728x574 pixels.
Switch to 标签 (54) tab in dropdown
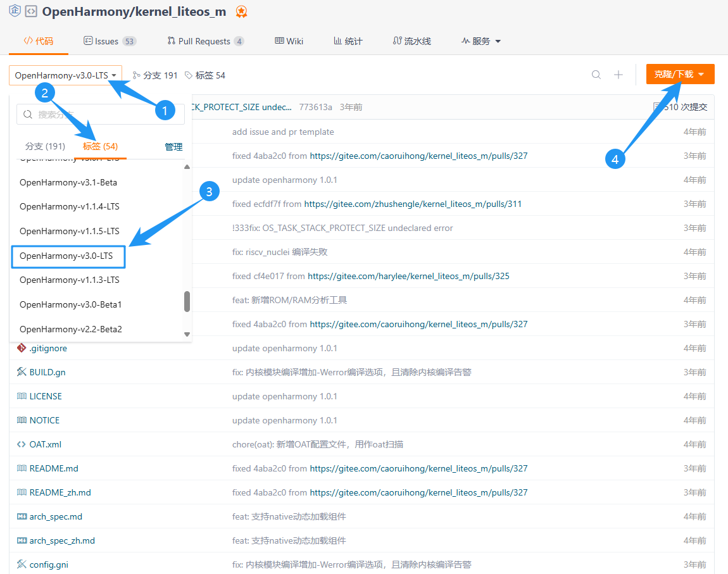pos(100,147)
